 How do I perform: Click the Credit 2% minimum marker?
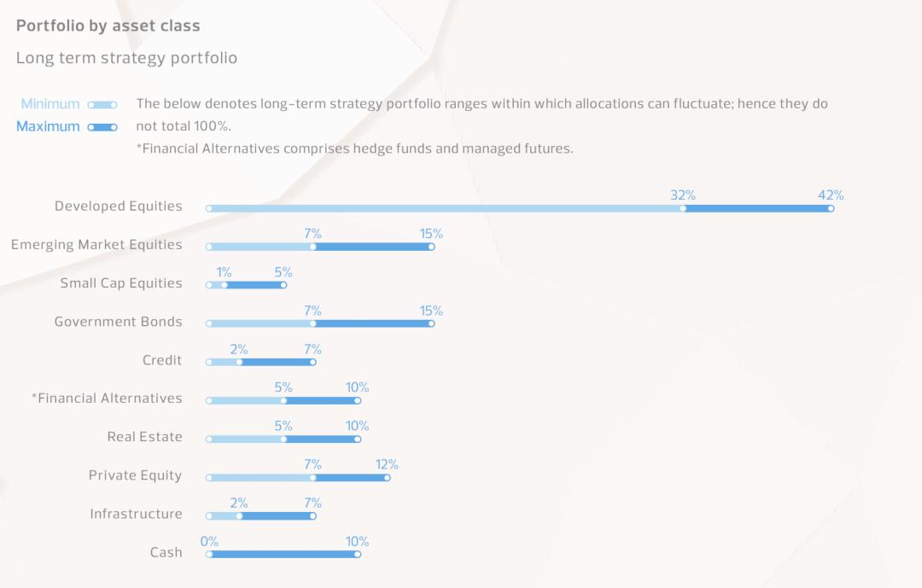pos(239,362)
